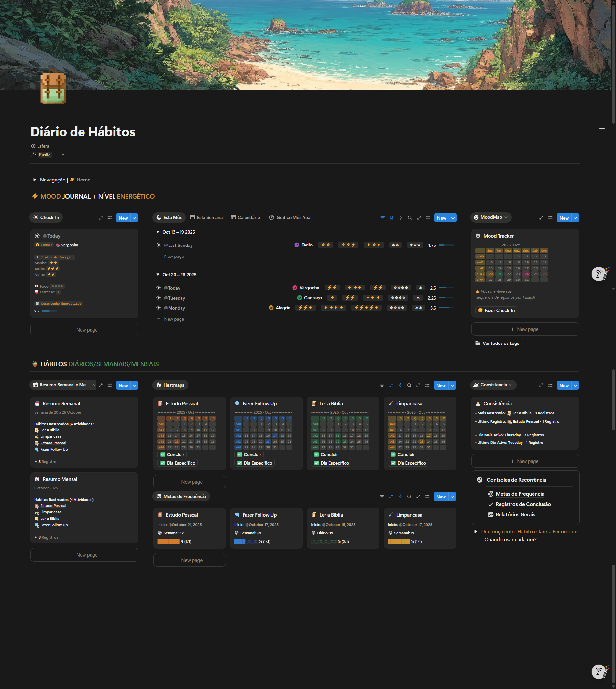Click the sort icon in Metas de Frequência toolbar
616x689 pixels.
pos(391,497)
